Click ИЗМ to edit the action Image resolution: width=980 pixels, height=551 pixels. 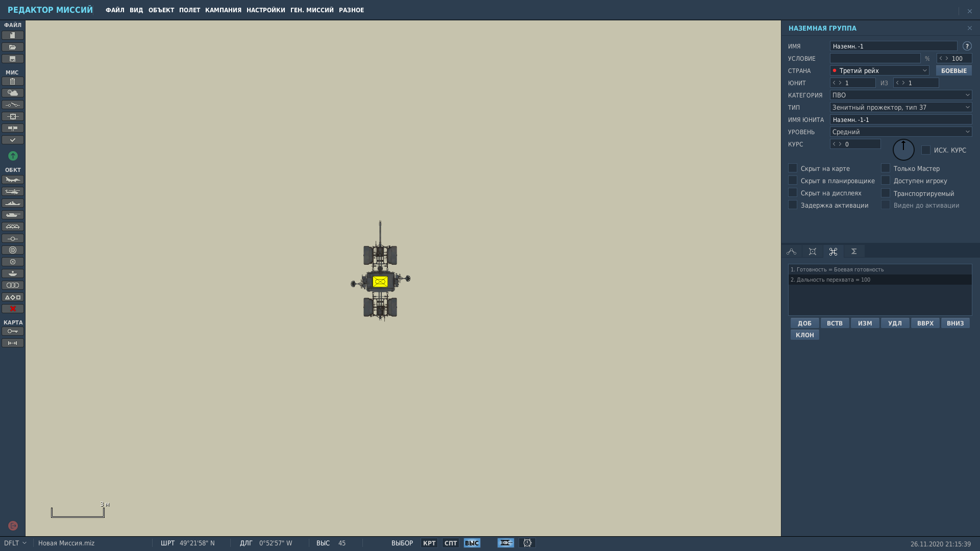[865, 323]
